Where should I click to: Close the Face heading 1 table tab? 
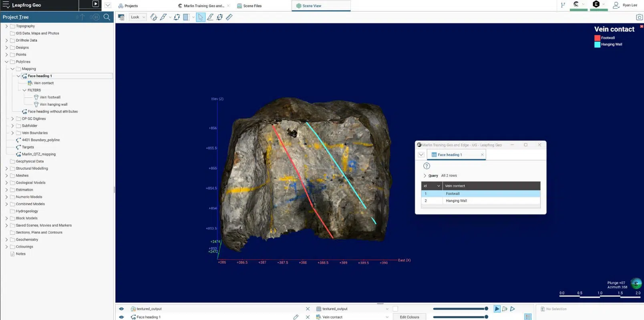[482, 155]
